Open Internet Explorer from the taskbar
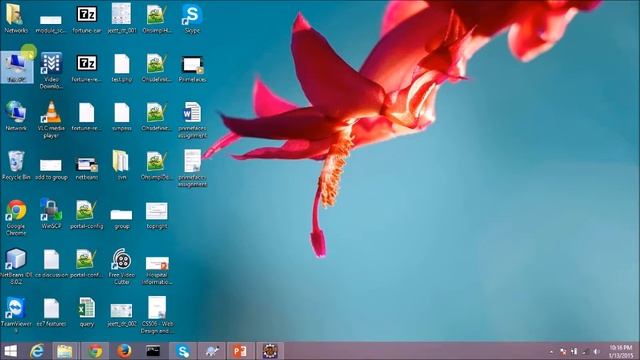This screenshot has height=360, width=640. pos(37,351)
